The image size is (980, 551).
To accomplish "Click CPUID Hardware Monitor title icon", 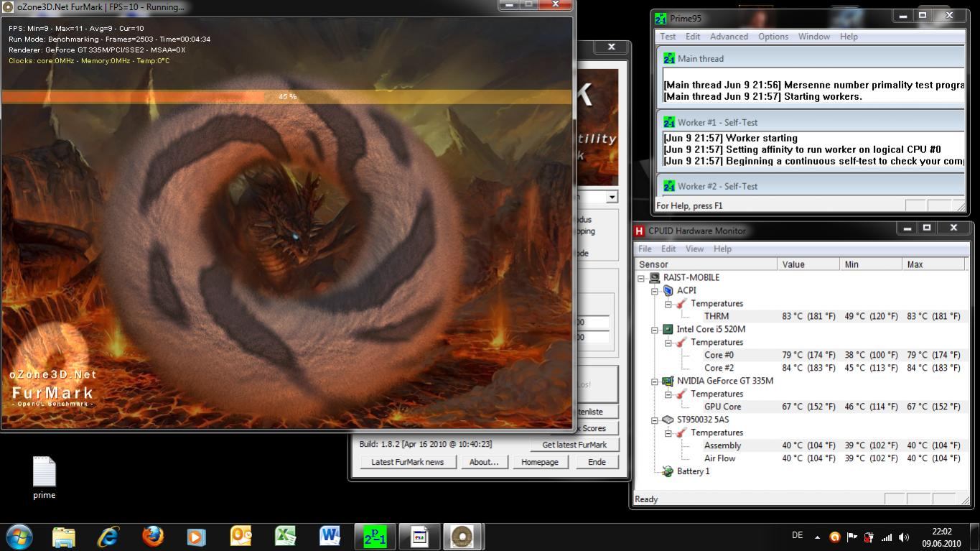I will point(639,231).
